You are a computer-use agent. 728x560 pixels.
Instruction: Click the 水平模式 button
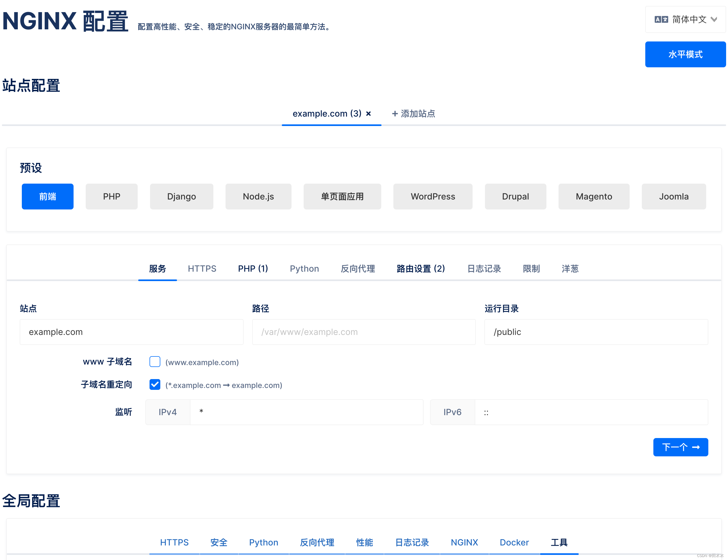click(685, 54)
